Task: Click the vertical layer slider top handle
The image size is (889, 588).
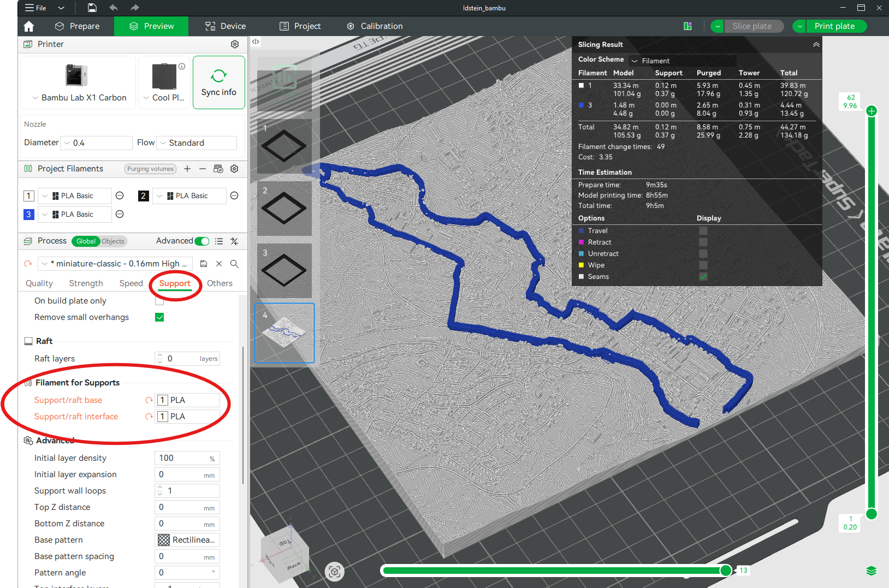Action: pos(872,111)
